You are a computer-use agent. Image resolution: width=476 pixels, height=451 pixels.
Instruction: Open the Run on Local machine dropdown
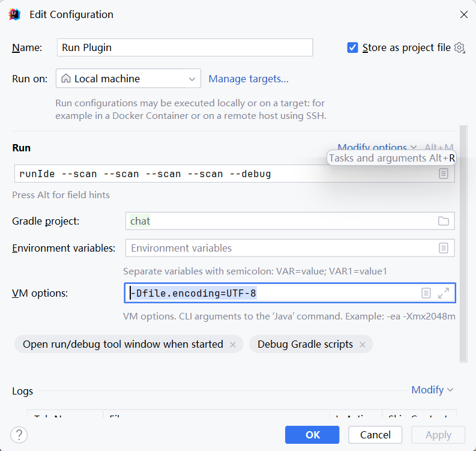tap(128, 79)
